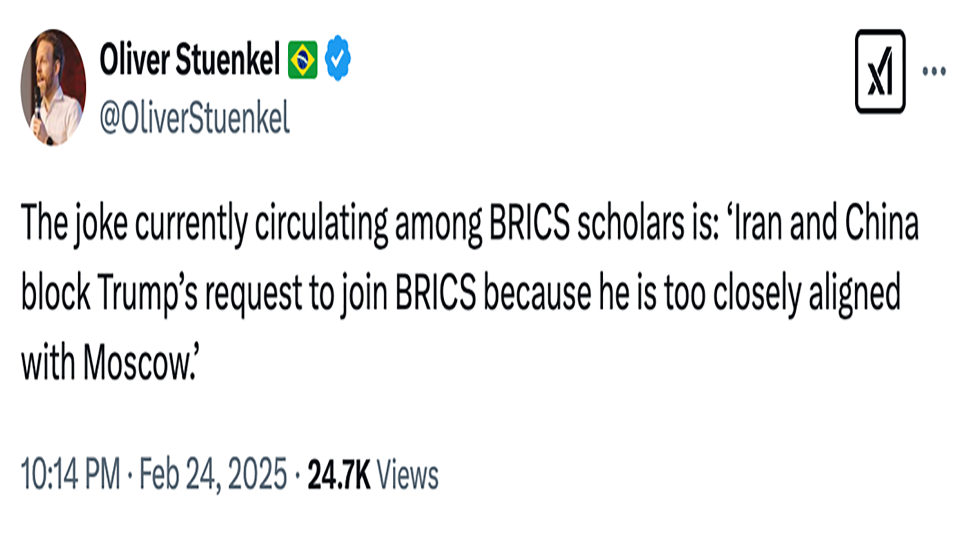Open the three-dot more options menu
Screen dimensions: 960x540
[933, 71]
